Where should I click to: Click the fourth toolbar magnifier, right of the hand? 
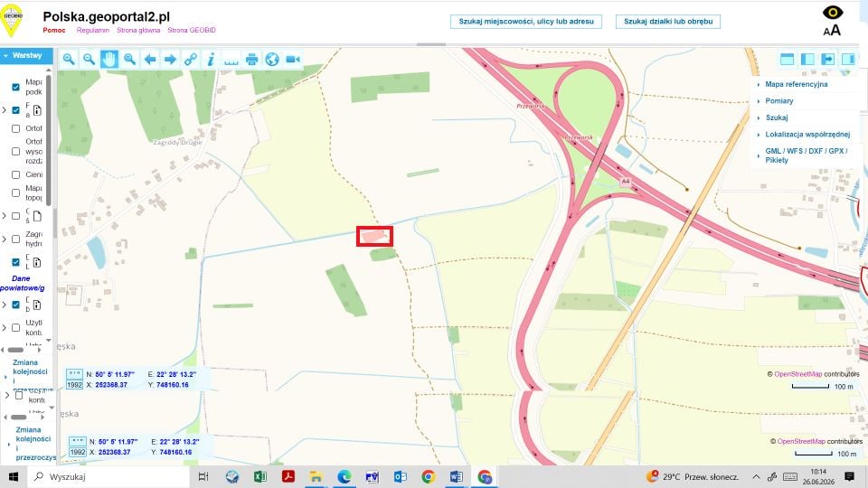pos(129,60)
